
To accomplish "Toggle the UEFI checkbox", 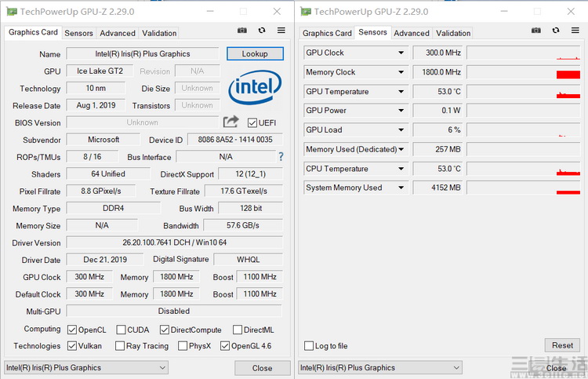I will tap(252, 122).
